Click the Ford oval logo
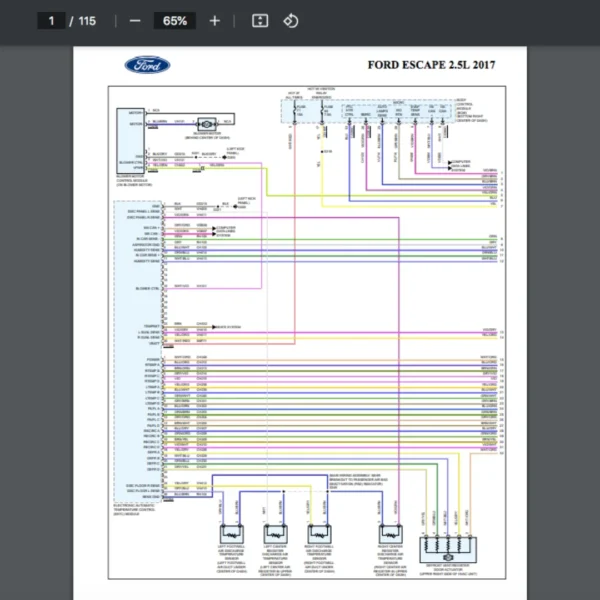 tap(147, 65)
